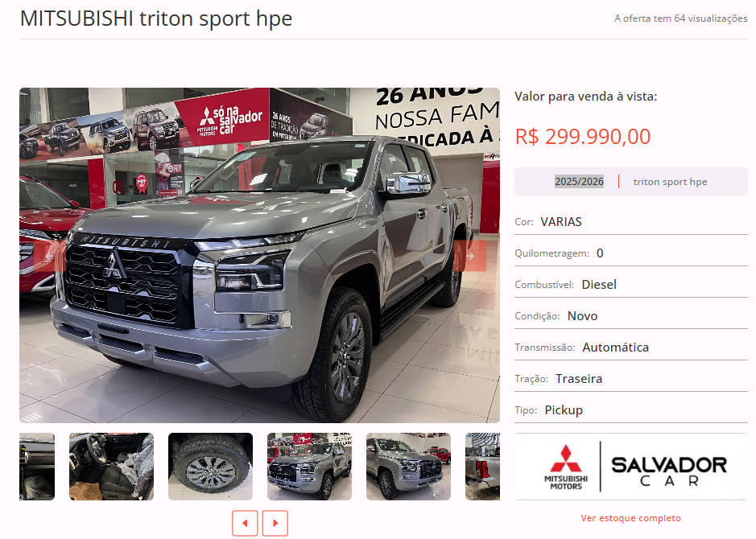Click the offer views count text
The height and width of the screenshot is (539, 756).
[681, 19]
